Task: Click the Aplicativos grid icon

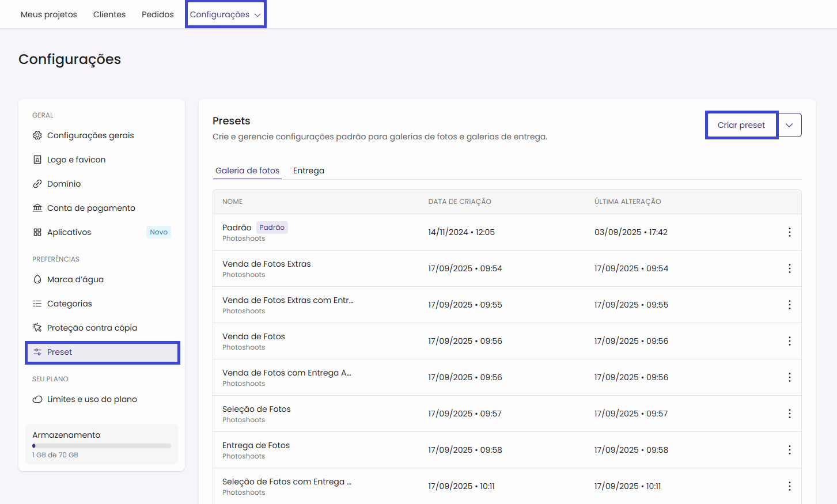Action: pos(37,232)
